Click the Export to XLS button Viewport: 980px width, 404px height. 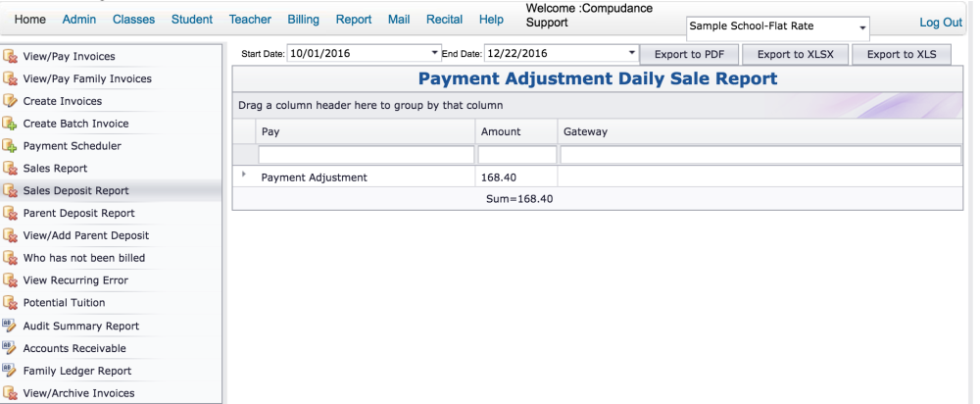click(902, 54)
